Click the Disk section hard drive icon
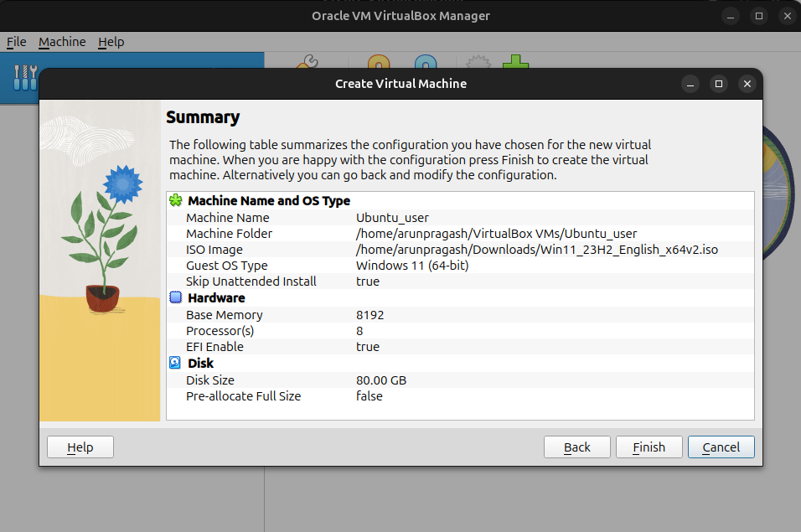This screenshot has height=532, width=801. (x=175, y=363)
